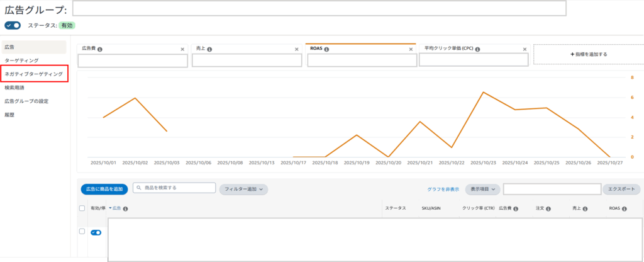
Task: Toggle the first ad row enable switch
Action: [x=96, y=232]
